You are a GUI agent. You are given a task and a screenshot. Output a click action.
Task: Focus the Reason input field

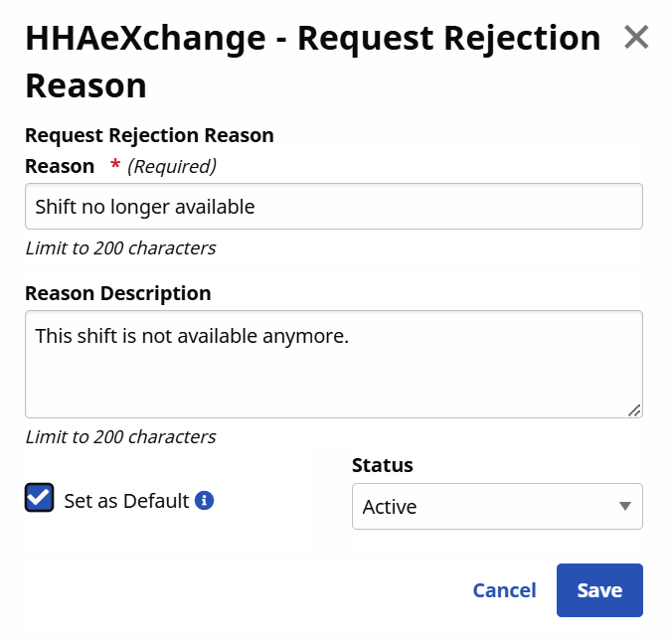[x=333, y=207]
